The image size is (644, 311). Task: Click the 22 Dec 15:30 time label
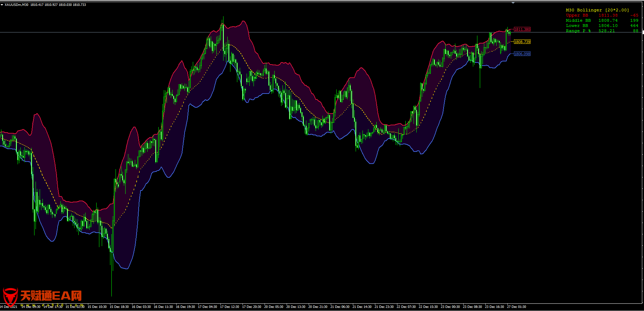pos(428,307)
